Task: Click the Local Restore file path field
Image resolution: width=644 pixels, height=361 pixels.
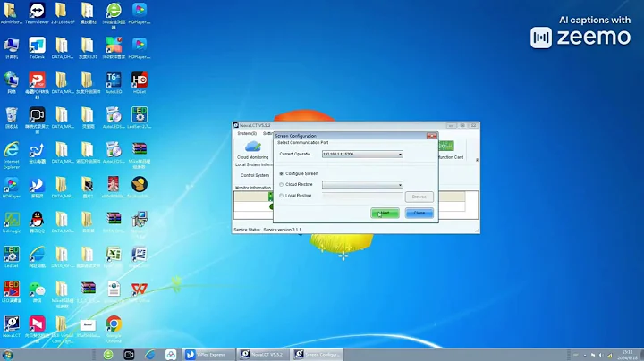Action: [x=362, y=196]
